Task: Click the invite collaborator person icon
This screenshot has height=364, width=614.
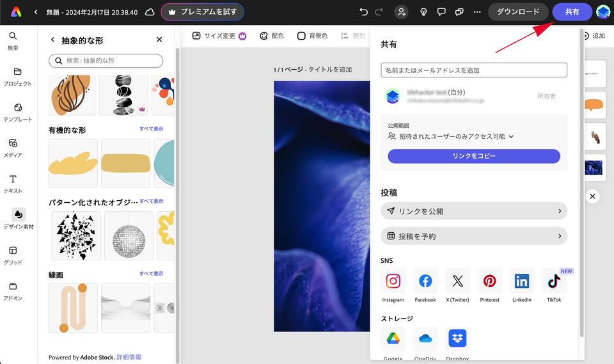Action: tap(401, 12)
